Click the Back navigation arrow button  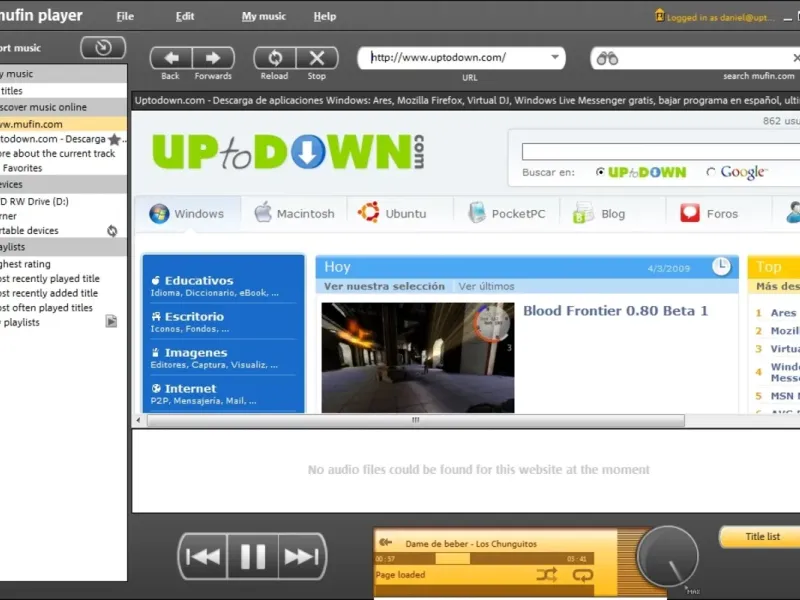coord(171,58)
